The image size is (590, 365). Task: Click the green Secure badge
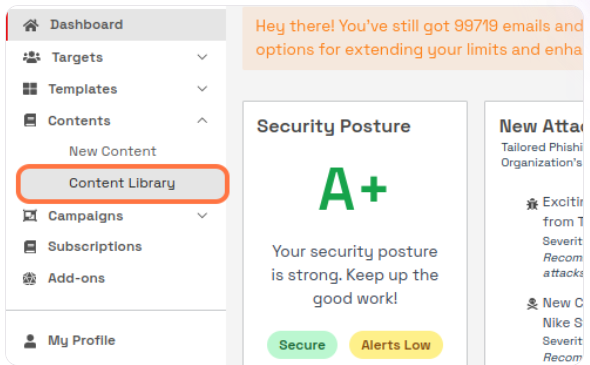(x=302, y=345)
